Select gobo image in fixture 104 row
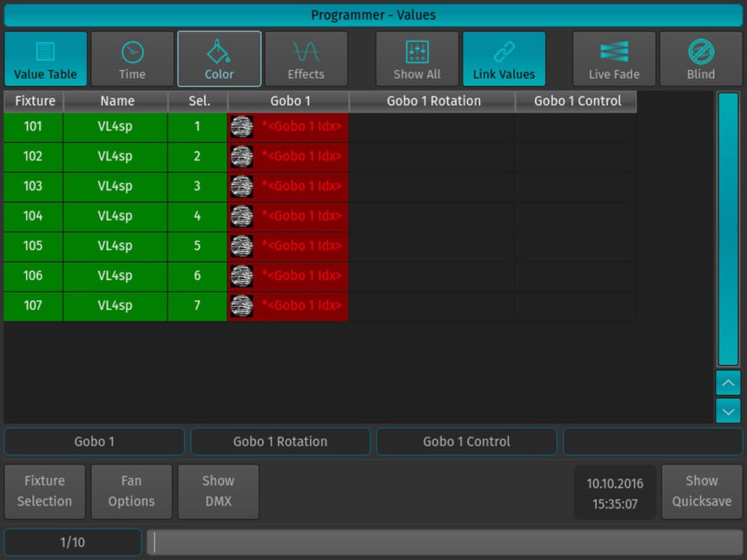Viewport: 747px width, 560px height. (x=242, y=217)
